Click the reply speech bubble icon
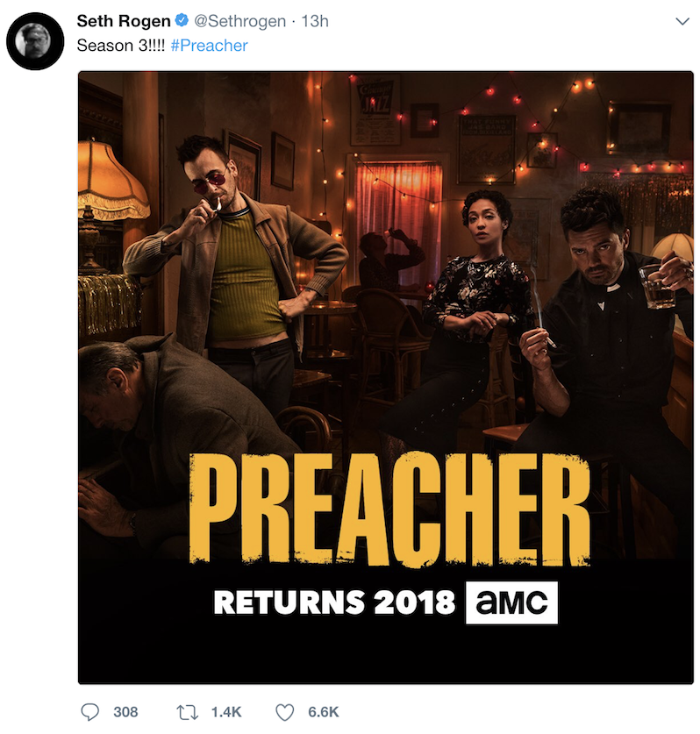The height and width of the screenshot is (734, 700). (x=89, y=712)
